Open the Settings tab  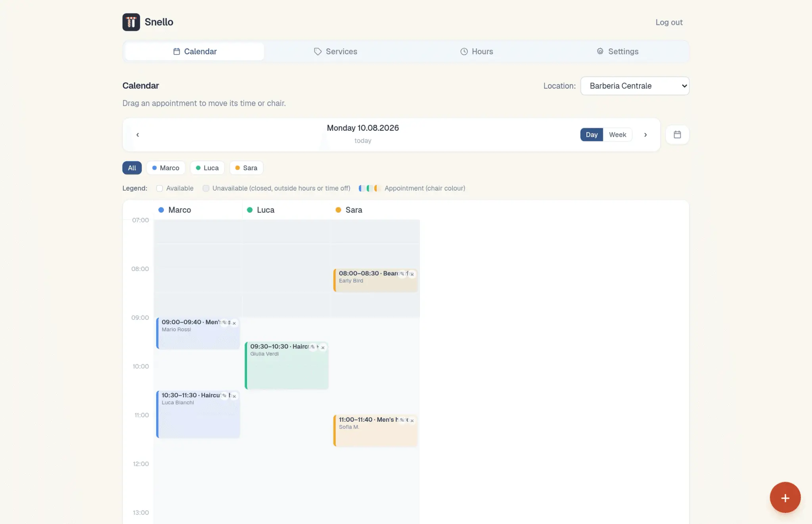click(x=617, y=52)
